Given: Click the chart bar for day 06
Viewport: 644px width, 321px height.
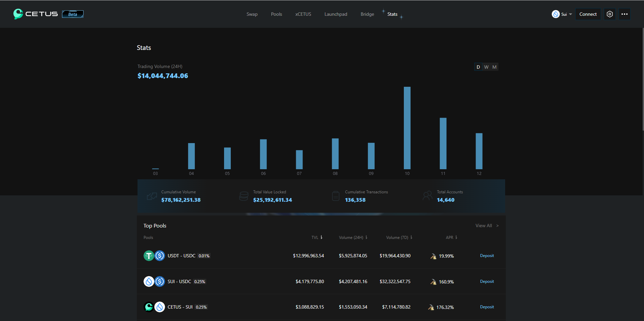Looking at the screenshot, I should click(263, 154).
